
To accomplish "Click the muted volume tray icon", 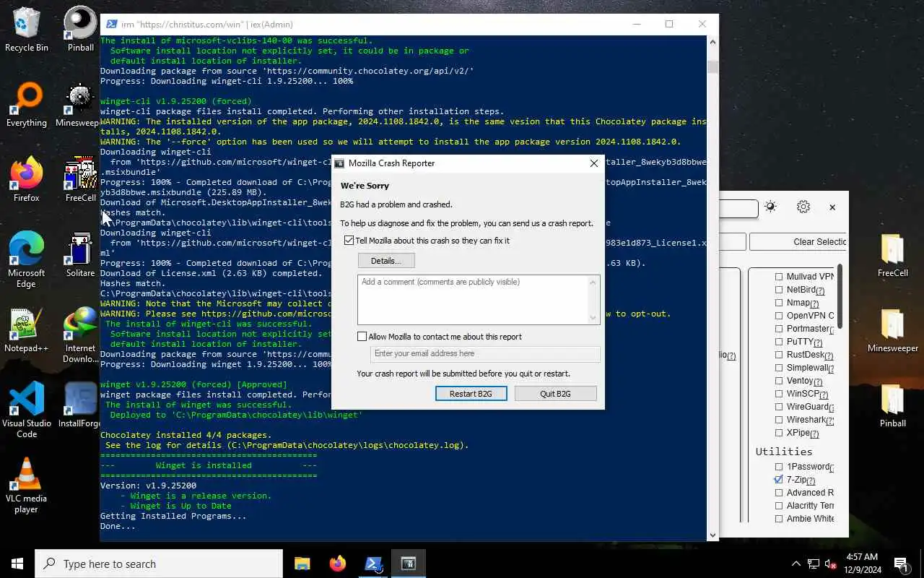I will (x=831, y=564).
